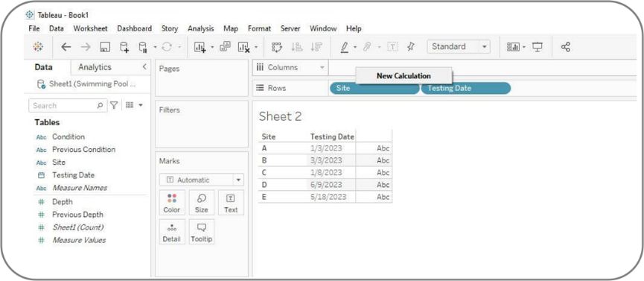Click the Undo back arrow
644x281 pixels.
coord(66,47)
